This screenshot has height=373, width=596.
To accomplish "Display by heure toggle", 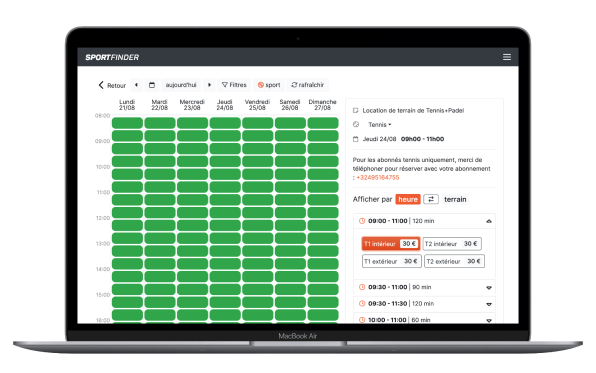I will tap(408, 199).
